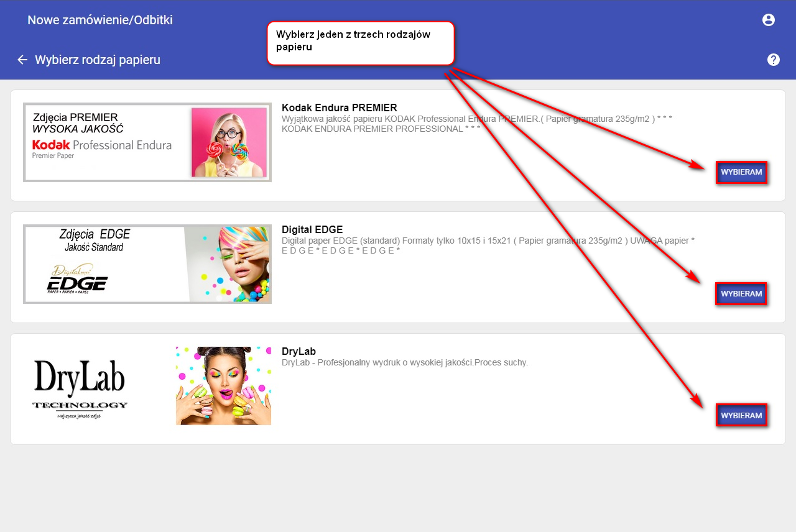796x532 pixels.
Task: Click the Nowe zamówienie/Odbitki header title
Action: coord(100,20)
